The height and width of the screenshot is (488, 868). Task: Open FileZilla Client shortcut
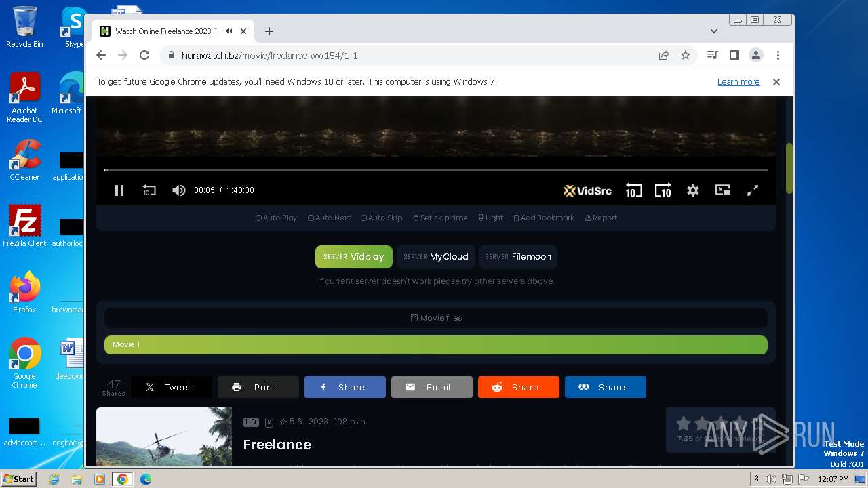point(24,226)
